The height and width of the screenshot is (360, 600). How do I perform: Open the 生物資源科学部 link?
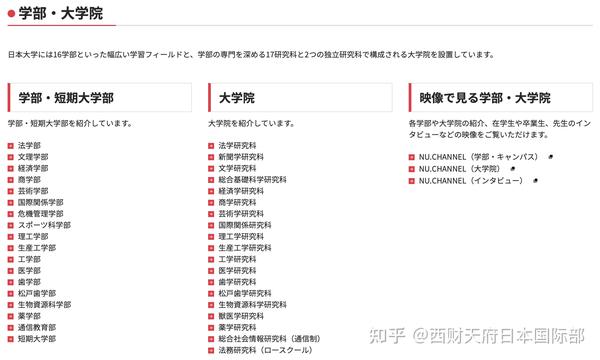44,305
